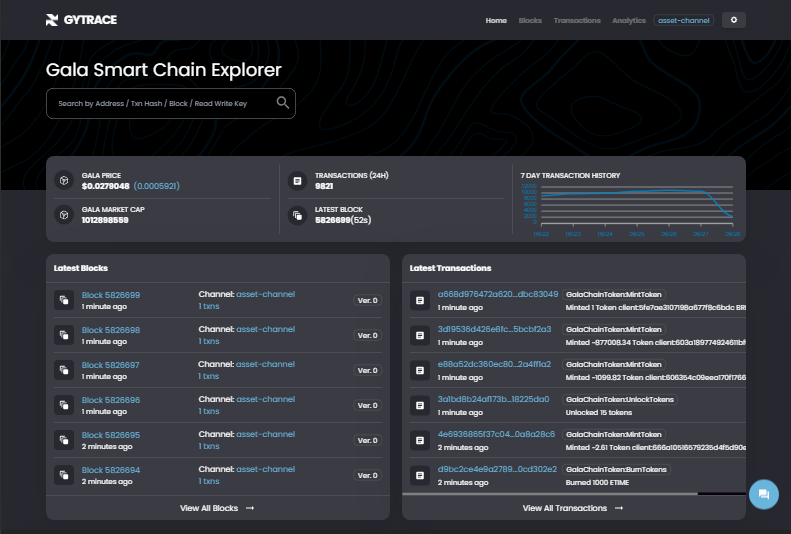Open transaction 3d19536d428e8fc...5bcbf2a3
Screen dimensions: 791x534
click(x=494, y=329)
